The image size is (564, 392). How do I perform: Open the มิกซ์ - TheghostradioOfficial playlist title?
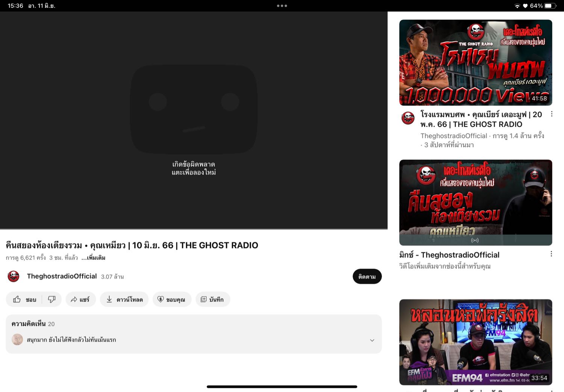tap(449, 255)
